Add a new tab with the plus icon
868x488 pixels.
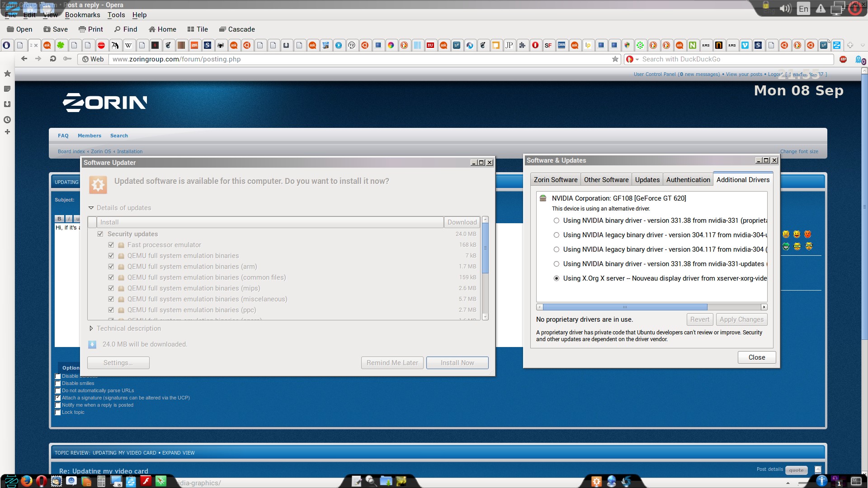(850, 45)
